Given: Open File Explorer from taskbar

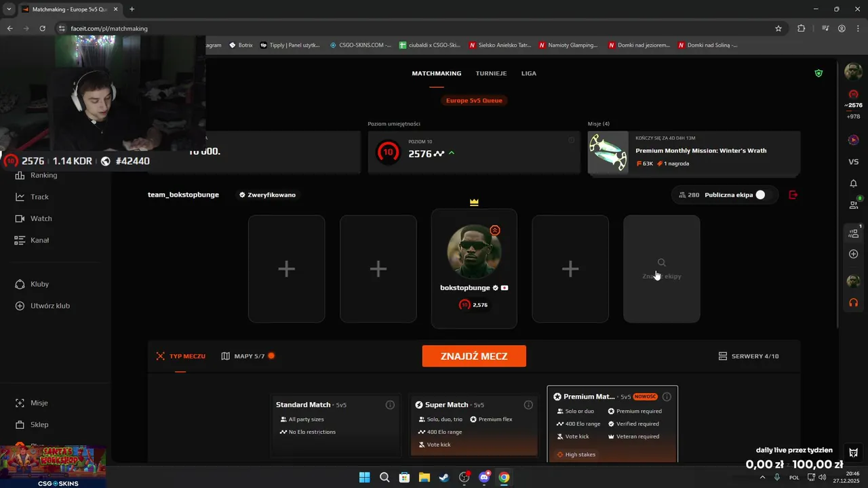Looking at the screenshot, I should 425,477.
